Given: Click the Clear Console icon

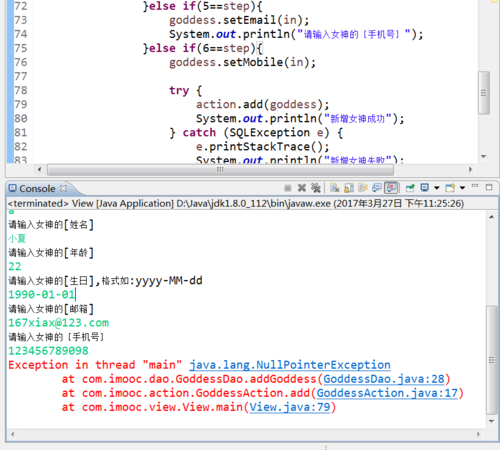Looking at the screenshot, I should click(x=335, y=188).
